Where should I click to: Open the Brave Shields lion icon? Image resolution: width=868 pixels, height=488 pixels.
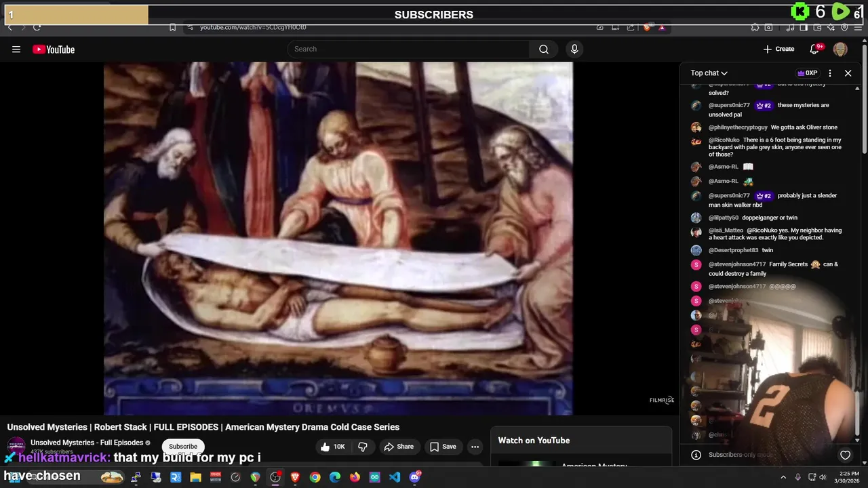click(647, 27)
